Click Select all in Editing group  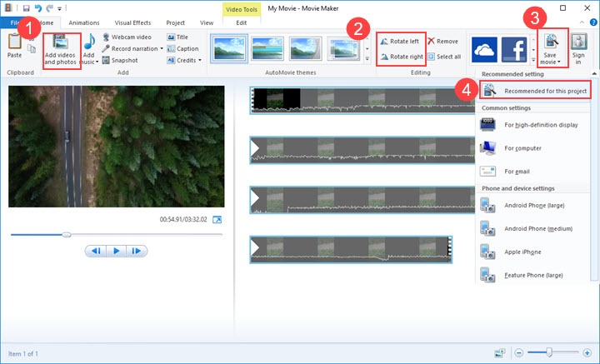pyautogui.click(x=444, y=57)
